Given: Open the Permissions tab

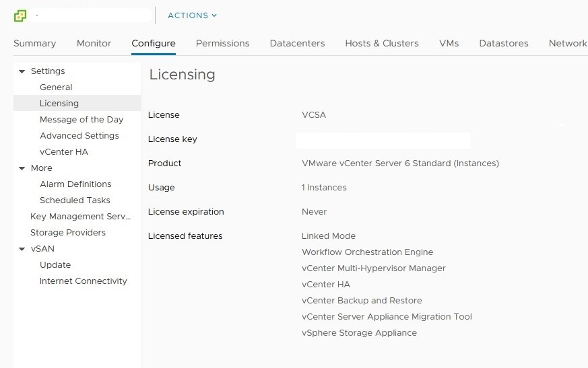Looking at the screenshot, I should pyautogui.click(x=222, y=43).
